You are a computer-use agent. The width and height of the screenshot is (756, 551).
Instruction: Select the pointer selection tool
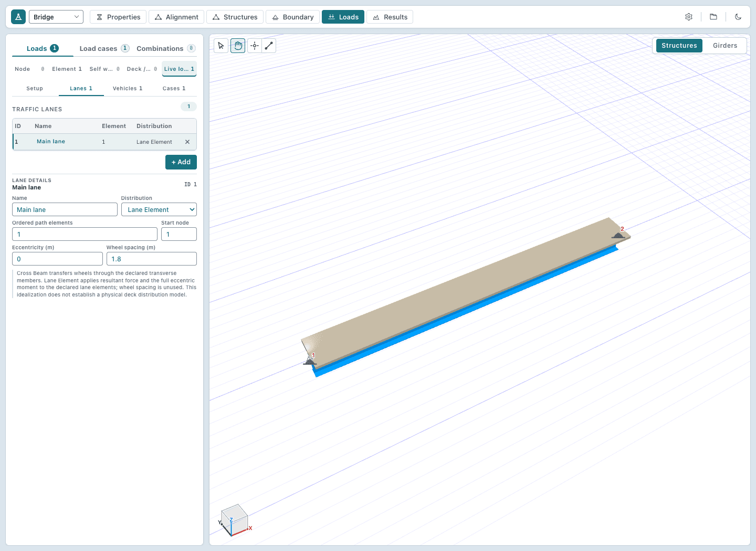point(221,46)
